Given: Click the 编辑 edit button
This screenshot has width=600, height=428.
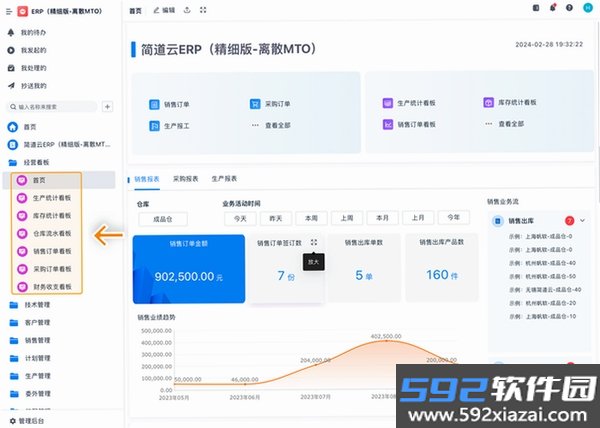Looking at the screenshot, I should point(165,10).
